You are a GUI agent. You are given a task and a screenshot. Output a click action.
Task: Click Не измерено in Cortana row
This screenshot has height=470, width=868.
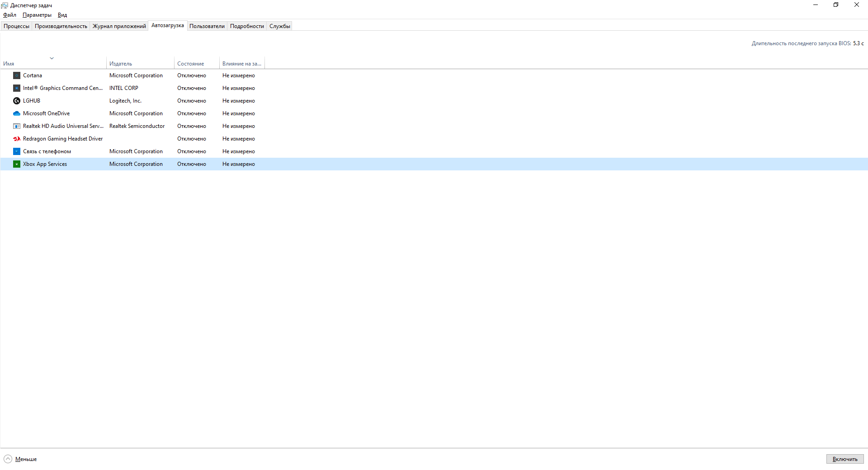tap(239, 75)
